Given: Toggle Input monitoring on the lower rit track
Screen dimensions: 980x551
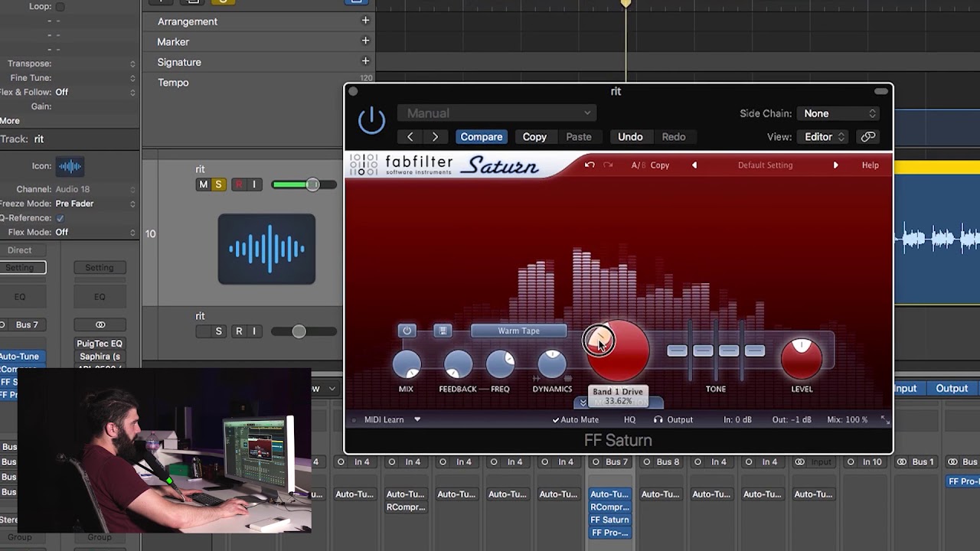Looking at the screenshot, I should point(254,331).
